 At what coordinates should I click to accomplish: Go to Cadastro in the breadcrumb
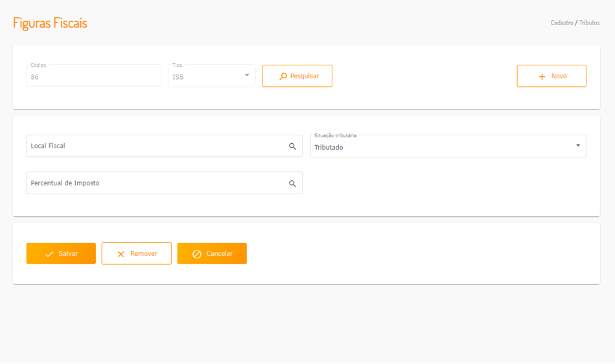pyautogui.click(x=562, y=23)
